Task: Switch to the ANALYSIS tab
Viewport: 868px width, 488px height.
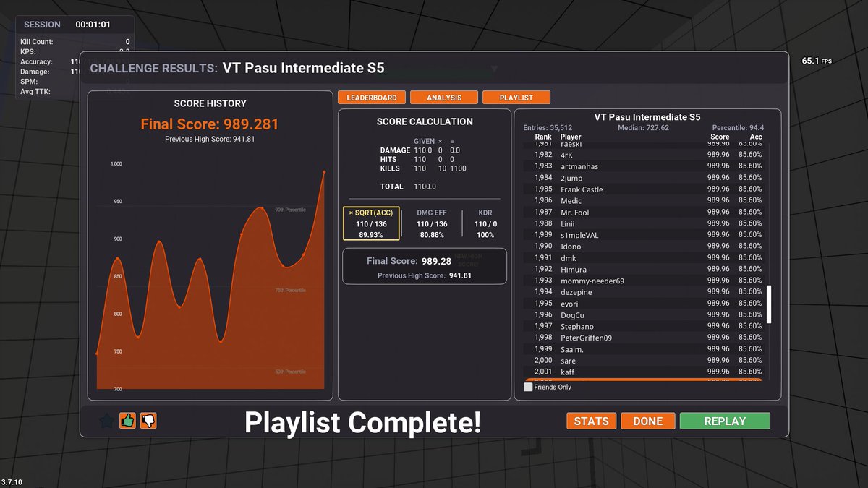Action: click(x=443, y=97)
